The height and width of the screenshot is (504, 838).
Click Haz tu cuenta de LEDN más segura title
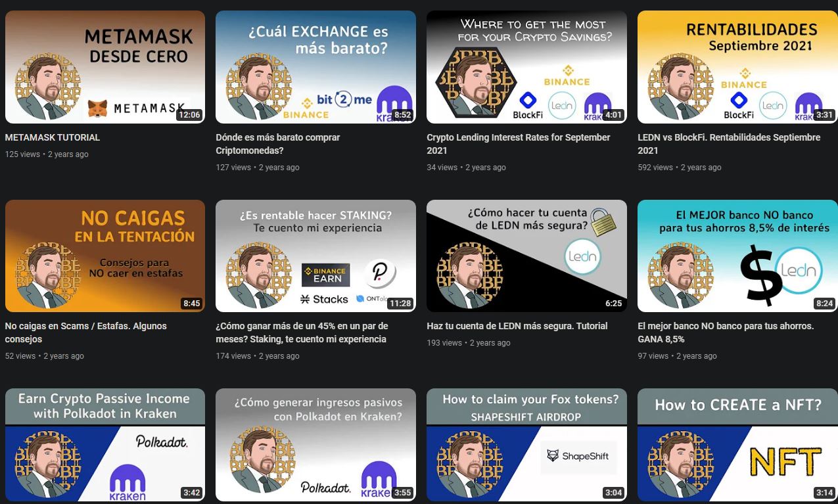(x=517, y=326)
